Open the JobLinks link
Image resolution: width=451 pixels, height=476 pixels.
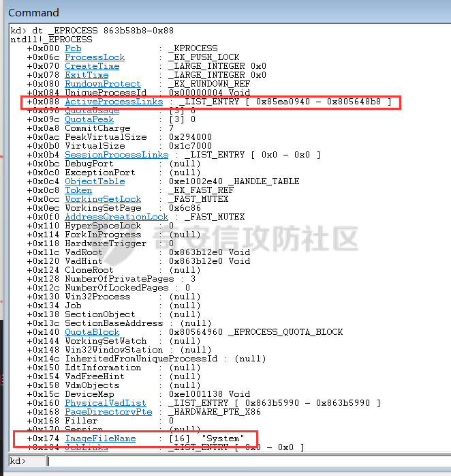pyautogui.click(x=87, y=447)
